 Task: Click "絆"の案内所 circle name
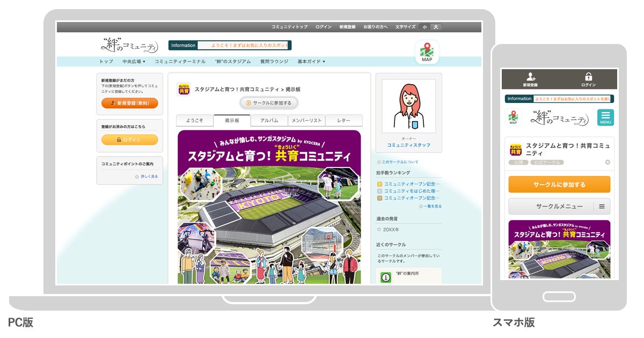click(407, 274)
